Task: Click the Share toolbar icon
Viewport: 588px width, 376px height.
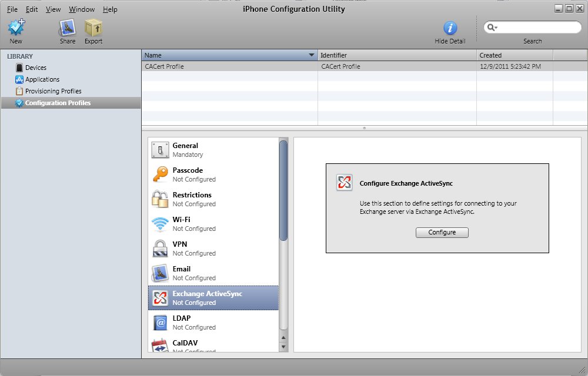Action: click(68, 28)
